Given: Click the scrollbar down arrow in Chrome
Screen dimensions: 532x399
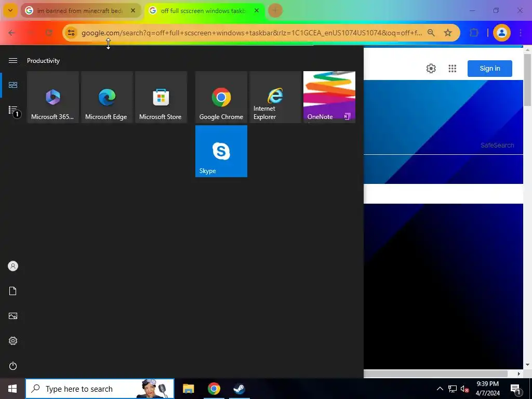Looking at the screenshot, I should coord(528,365).
